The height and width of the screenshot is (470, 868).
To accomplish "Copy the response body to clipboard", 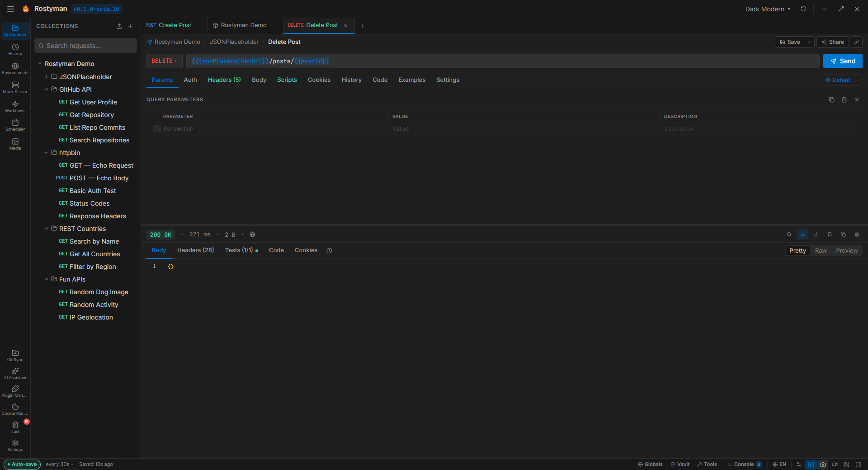I will [x=843, y=235].
